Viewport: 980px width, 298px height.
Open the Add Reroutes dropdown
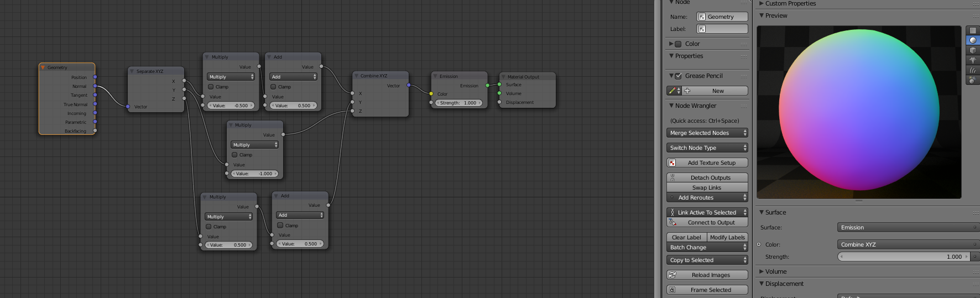pos(707,197)
